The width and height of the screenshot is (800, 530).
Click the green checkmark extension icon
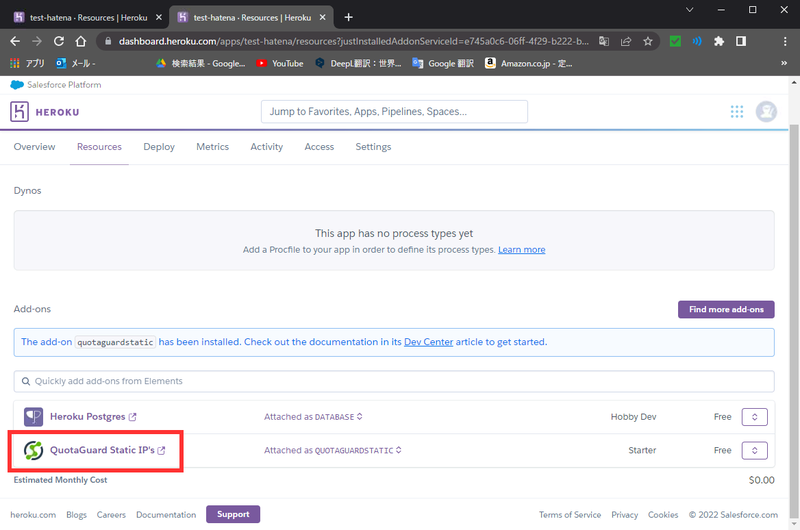[x=675, y=41]
